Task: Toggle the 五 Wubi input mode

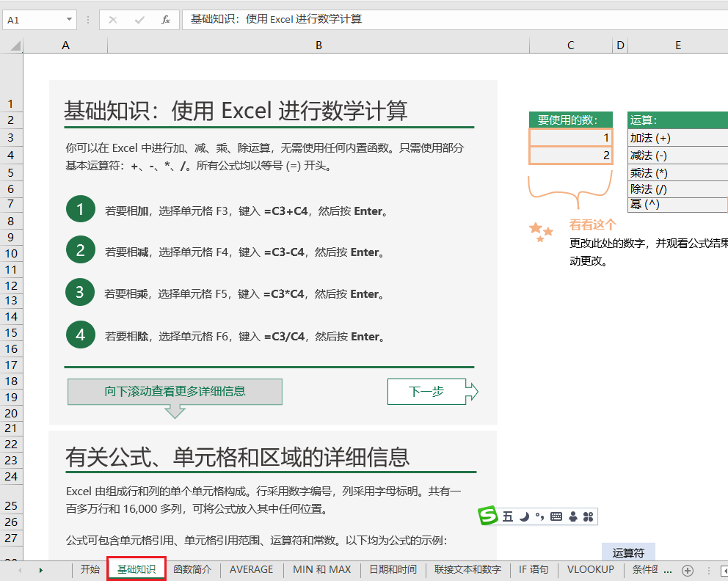Action: pyautogui.click(x=508, y=517)
